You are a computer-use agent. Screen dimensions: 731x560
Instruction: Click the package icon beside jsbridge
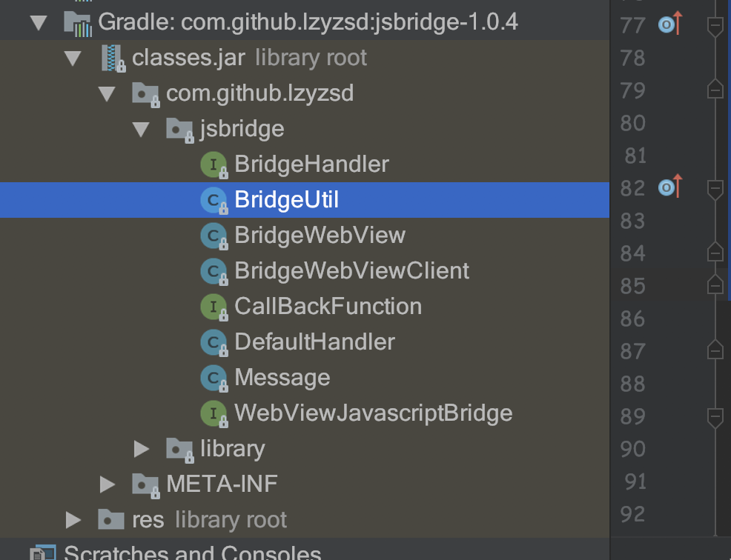[180, 129]
